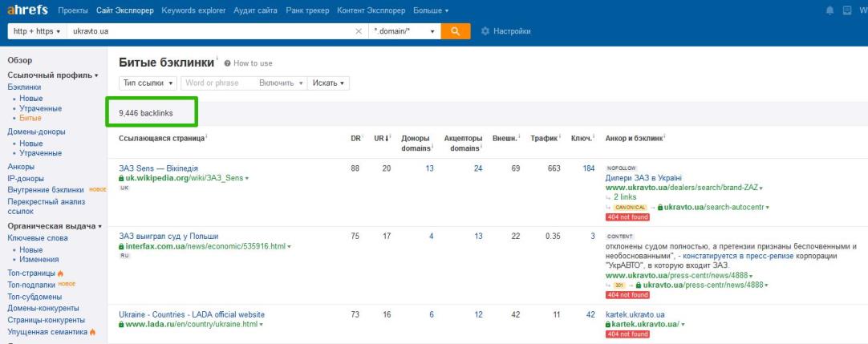Open notifications bell icon
The image size is (868, 344).
pyautogui.click(x=829, y=10)
